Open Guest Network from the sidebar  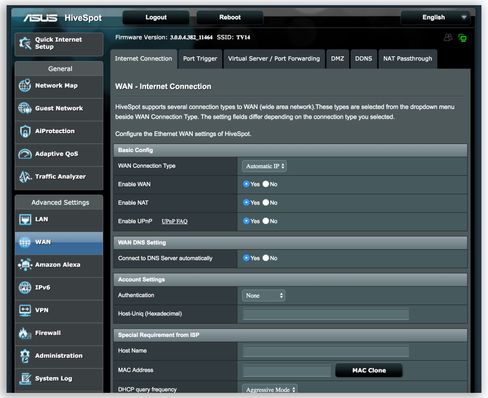click(59, 108)
